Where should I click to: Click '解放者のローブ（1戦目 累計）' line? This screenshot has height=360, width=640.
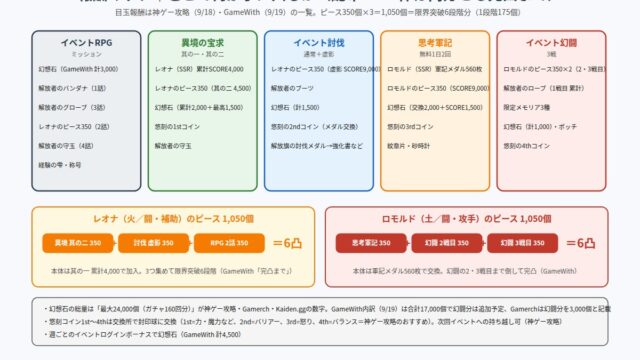(x=544, y=88)
